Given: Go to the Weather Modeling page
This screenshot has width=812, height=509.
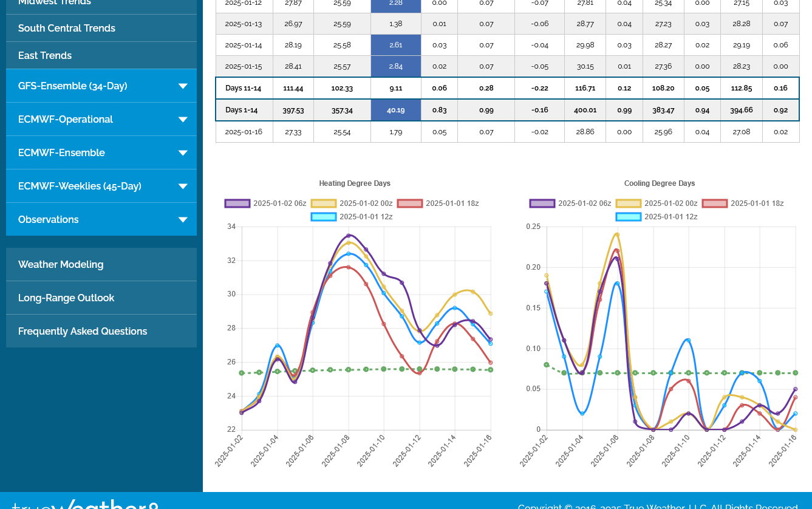Looking at the screenshot, I should tap(61, 265).
